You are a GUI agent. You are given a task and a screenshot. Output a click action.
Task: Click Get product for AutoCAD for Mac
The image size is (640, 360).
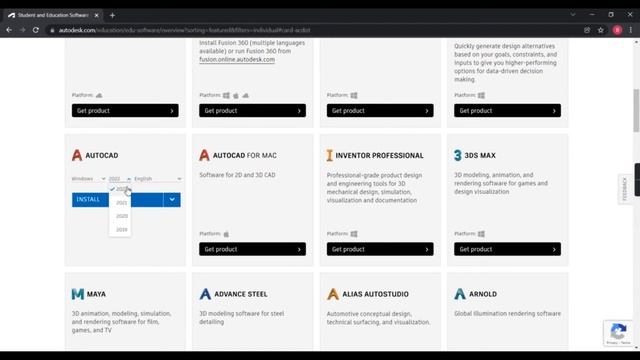click(252, 249)
